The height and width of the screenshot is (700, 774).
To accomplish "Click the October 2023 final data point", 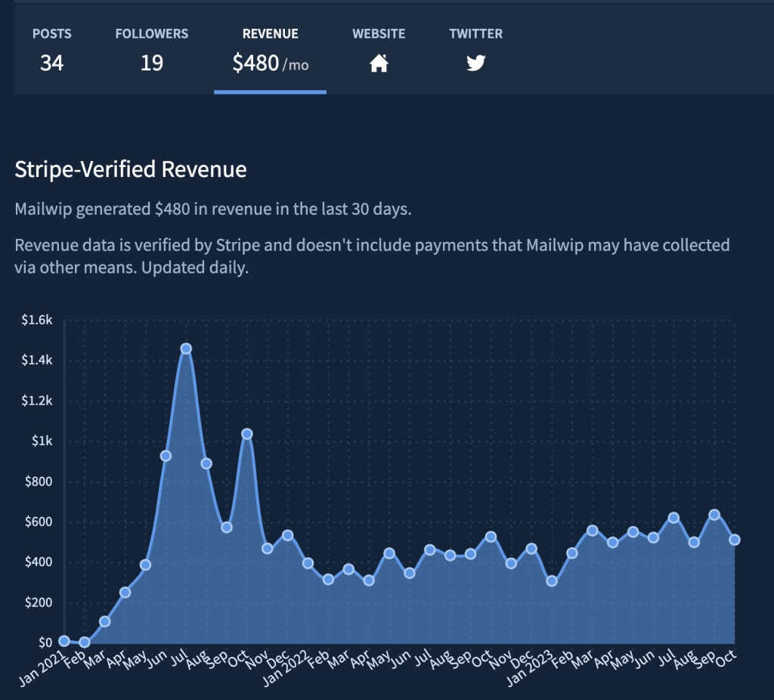I will 734,540.
